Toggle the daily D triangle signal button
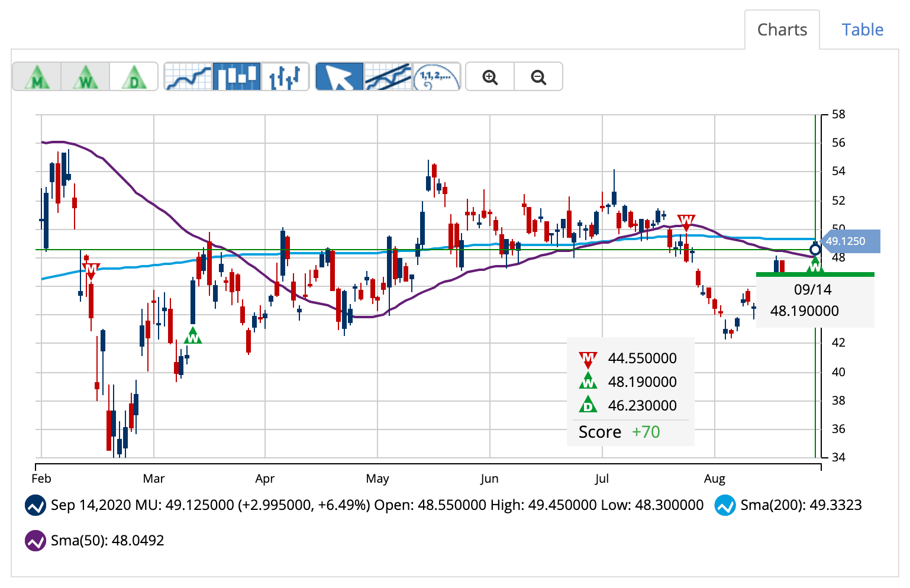The width and height of the screenshot is (910, 588). tap(134, 76)
